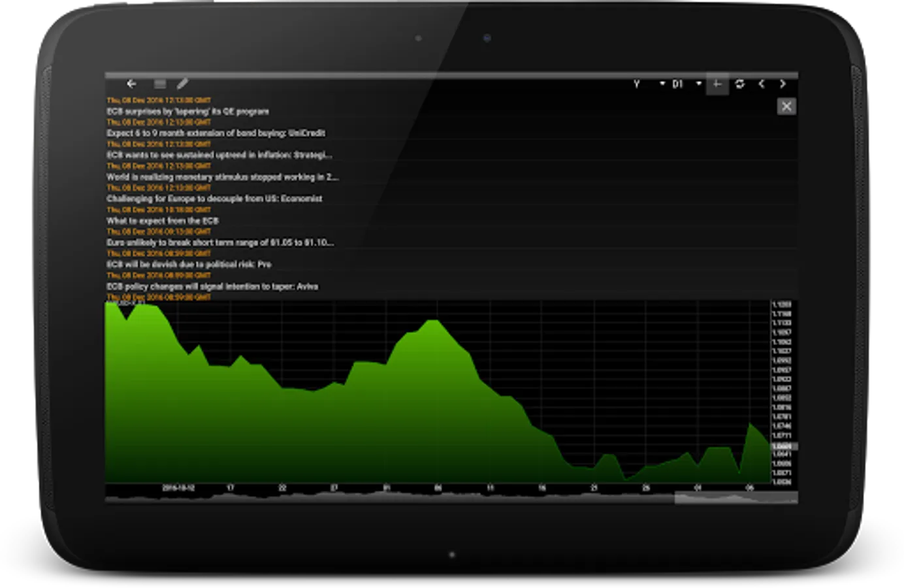Go to the next chart with the right chevron
This screenshot has height=588, width=904.
783,84
